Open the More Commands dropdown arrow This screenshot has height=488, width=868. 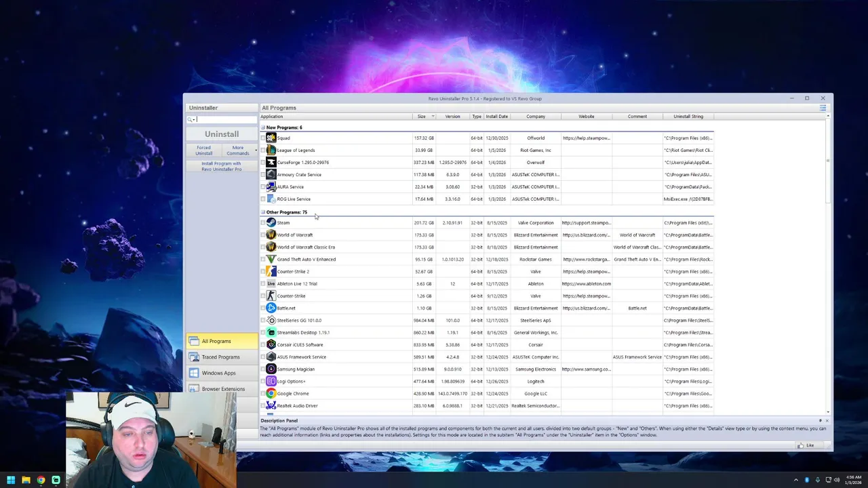[x=256, y=150]
